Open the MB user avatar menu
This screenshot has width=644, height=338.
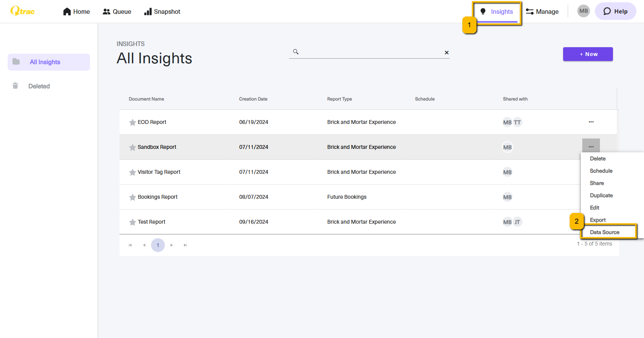point(583,11)
